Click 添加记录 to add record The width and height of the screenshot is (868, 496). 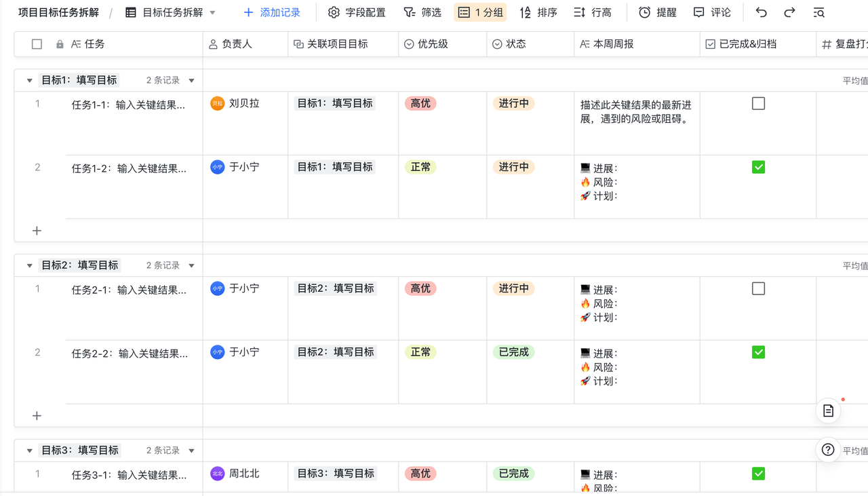point(271,12)
